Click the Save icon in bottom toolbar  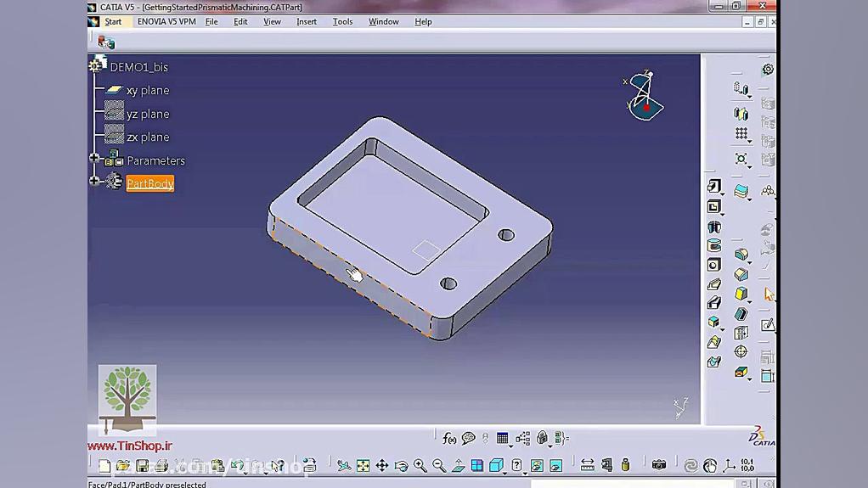[143, 465]
